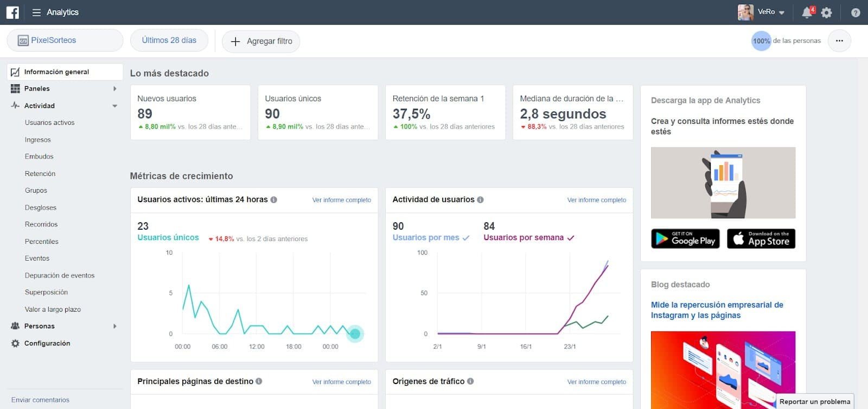Click the Información general chart icon
The image size is (868, 409).
(x=15, y=72)
